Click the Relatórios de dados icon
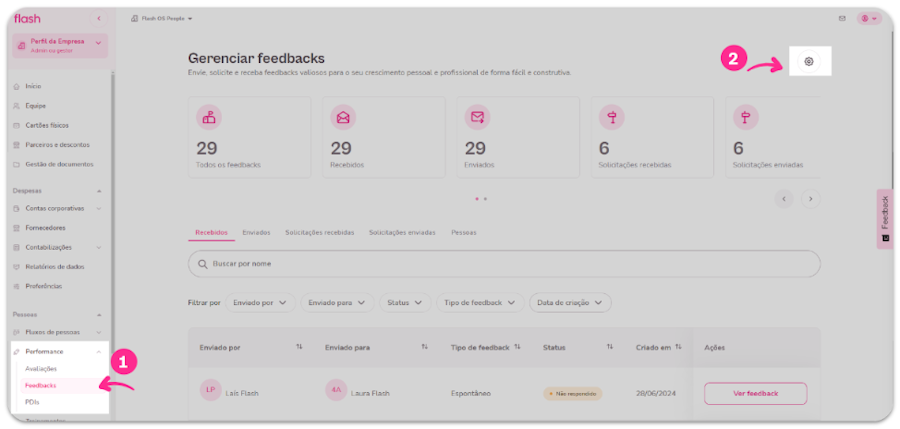The height and width of the screenshot is (429, 900). (x=17, y=267)
